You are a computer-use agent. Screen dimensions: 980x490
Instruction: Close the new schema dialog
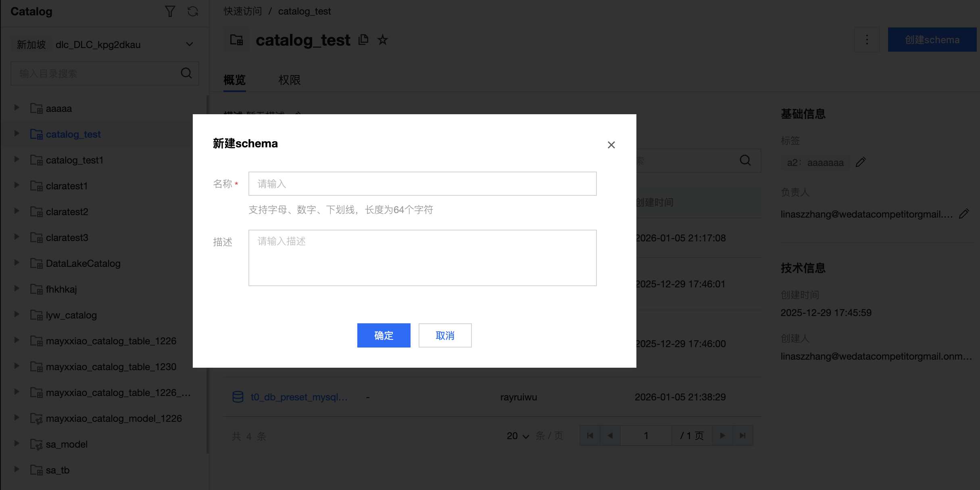(611, 145)
